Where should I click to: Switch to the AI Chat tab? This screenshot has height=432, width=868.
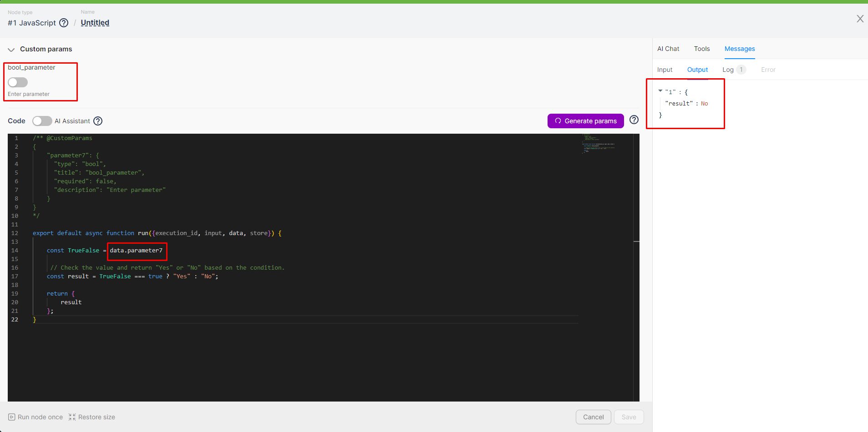pos(668,49)
